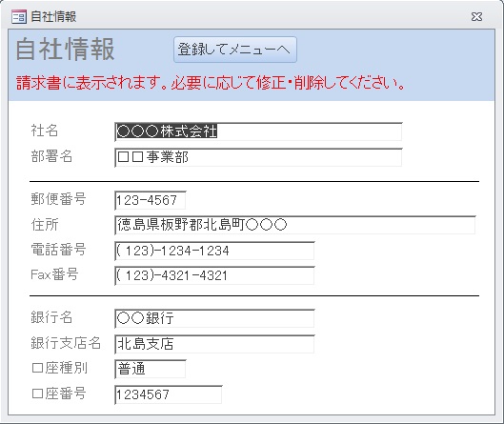Viewport: 504px width, 424px height.
Task: Click the 部署名 text field
Action: coord(258,157)
